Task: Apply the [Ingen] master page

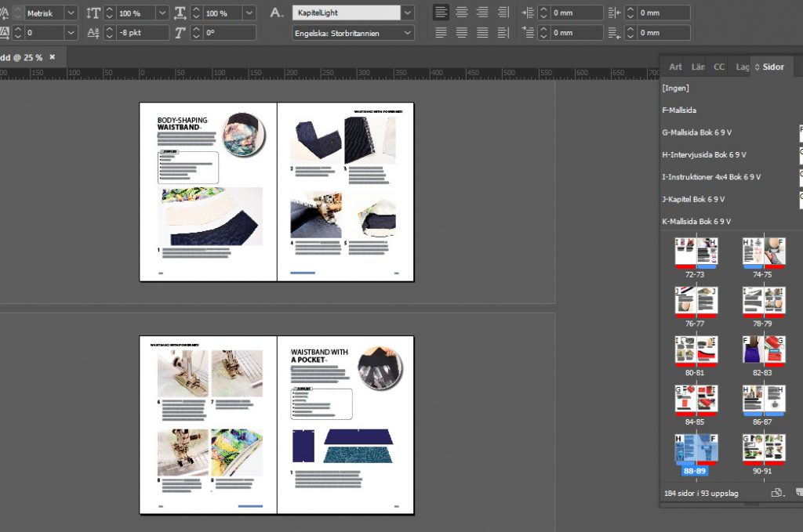Action: tap(675, 88)
